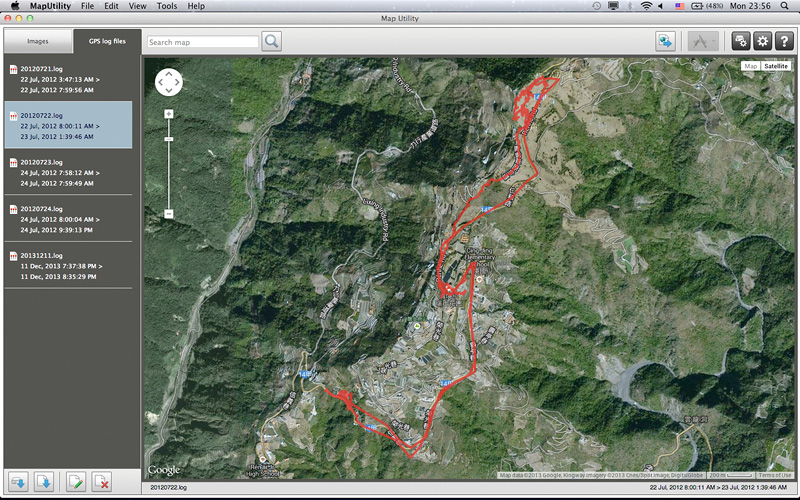Screen dimensions: 800x500
Task: Open the Tools menu
Action: coord(167,6)
